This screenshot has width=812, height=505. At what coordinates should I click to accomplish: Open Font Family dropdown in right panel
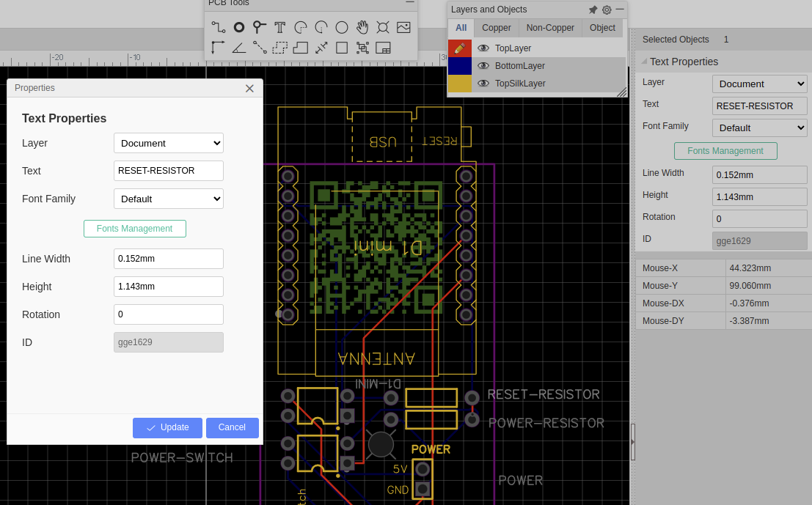(x=760, y=128)
